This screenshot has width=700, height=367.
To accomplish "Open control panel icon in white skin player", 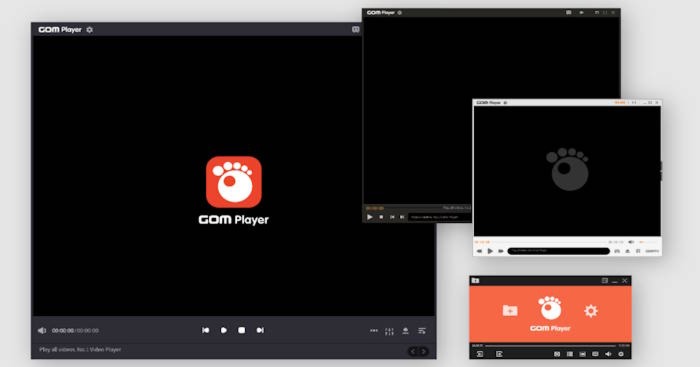I will [x=638, y=251].
